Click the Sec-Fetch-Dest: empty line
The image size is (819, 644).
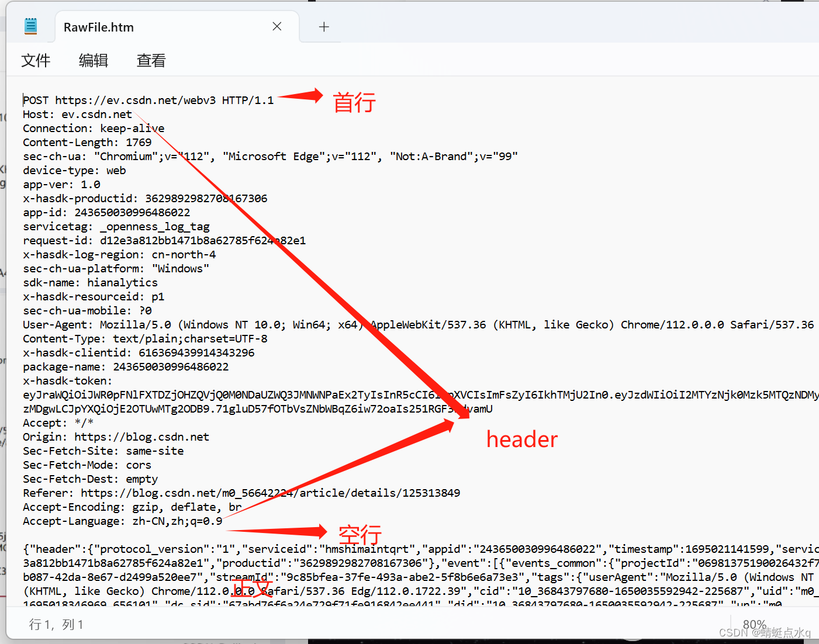pyautogui.click(x=90, y=479)
